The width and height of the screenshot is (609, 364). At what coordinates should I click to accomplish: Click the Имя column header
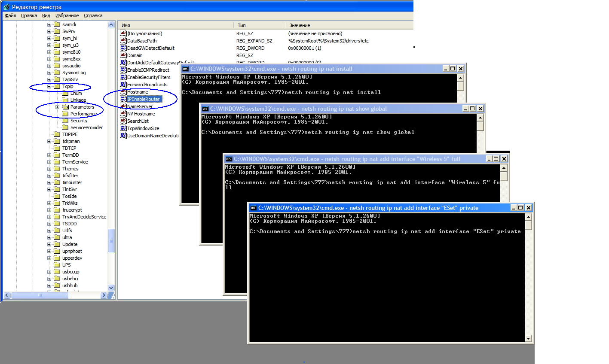click(x=126, y=25)
